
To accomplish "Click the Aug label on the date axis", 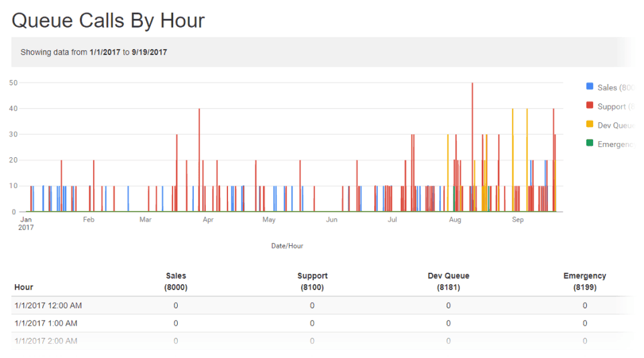I will click(455, 220).
